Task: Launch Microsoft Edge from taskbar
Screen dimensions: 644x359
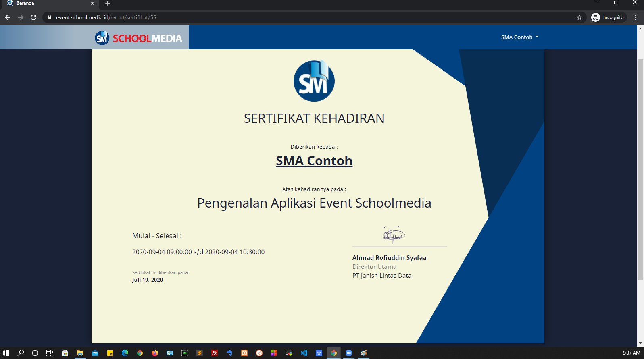Action: (125, 353)
